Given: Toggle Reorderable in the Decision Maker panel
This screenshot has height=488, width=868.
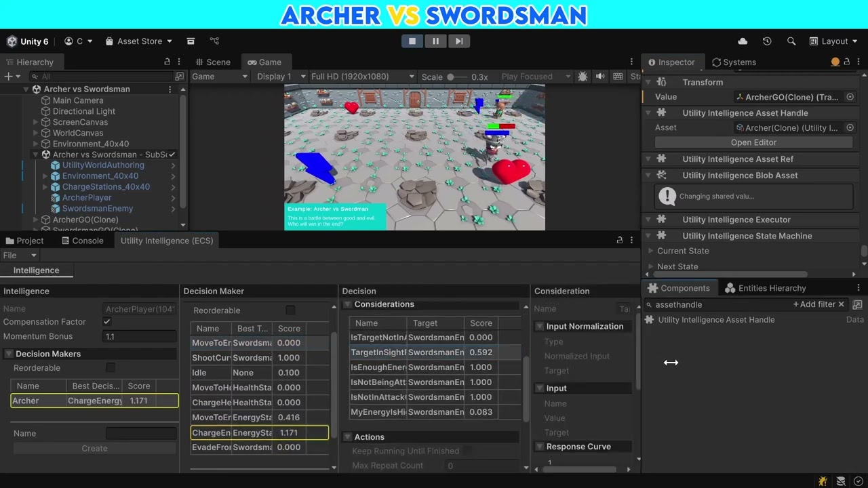Looking at the screenshot, I should [290, 310].
